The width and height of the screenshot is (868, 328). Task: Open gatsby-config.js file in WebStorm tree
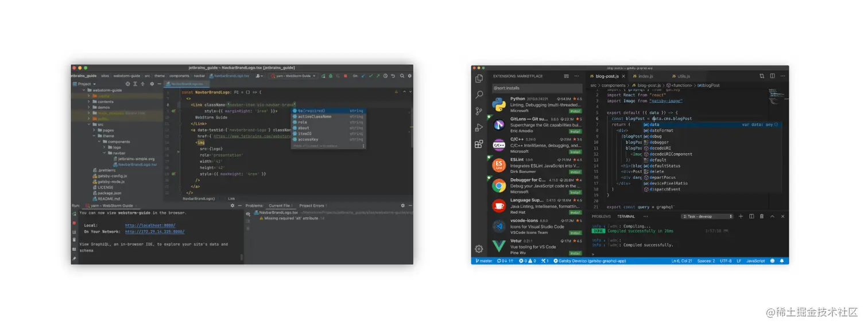tap(112, 175)
